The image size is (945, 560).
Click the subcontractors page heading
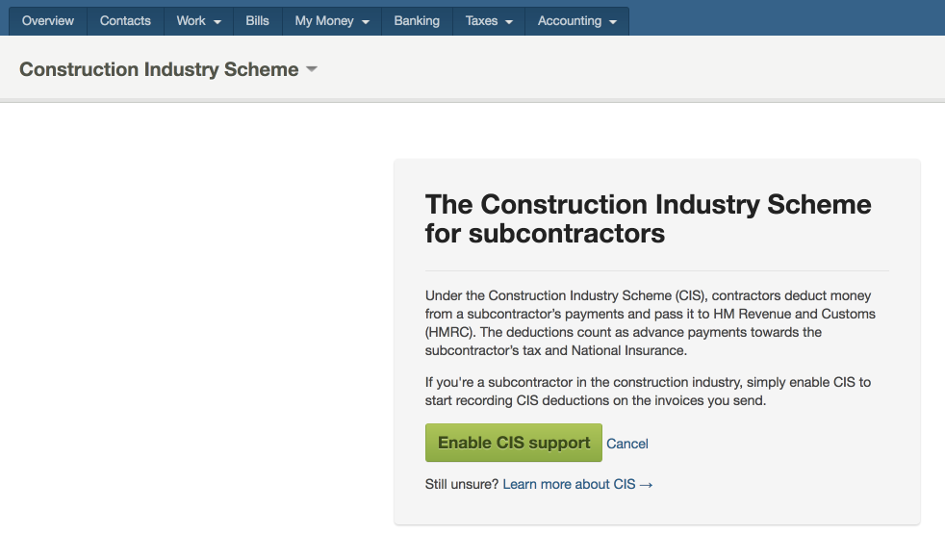tap(648, 218)
